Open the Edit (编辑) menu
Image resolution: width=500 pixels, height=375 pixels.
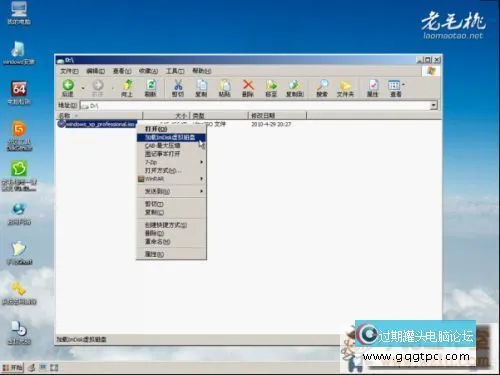pyautogui.click(x=96, y=71)
